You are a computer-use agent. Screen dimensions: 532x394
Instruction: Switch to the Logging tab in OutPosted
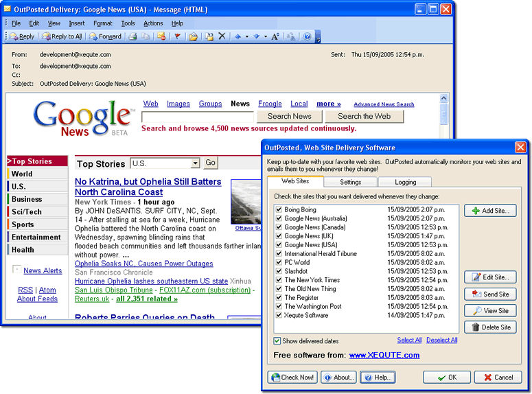(406, 182)
